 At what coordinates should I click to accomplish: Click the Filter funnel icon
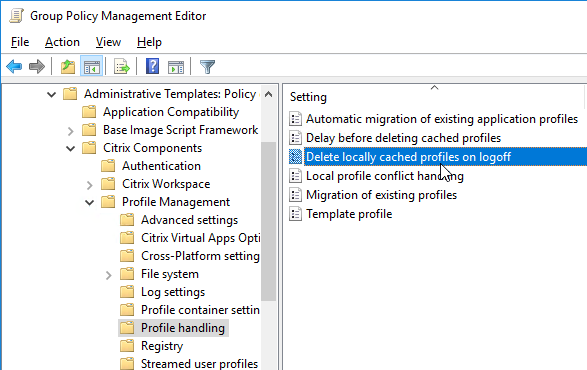click(207, 67)
